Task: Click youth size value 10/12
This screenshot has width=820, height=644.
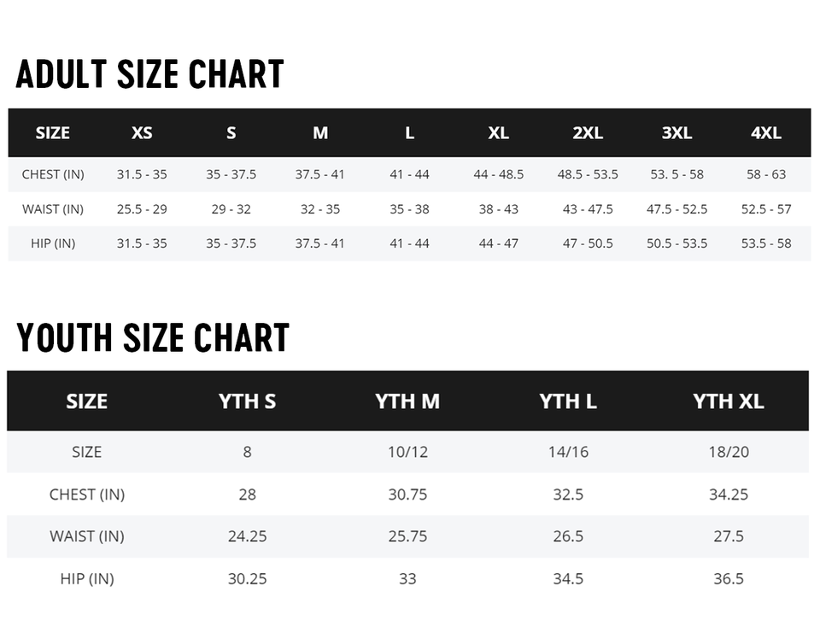Action: point(407,452)
